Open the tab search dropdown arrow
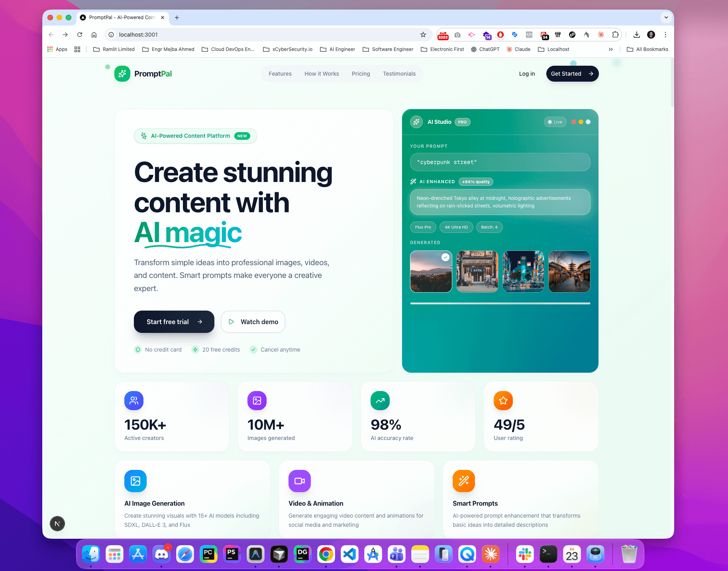728x571 pixels. (666, 18)
